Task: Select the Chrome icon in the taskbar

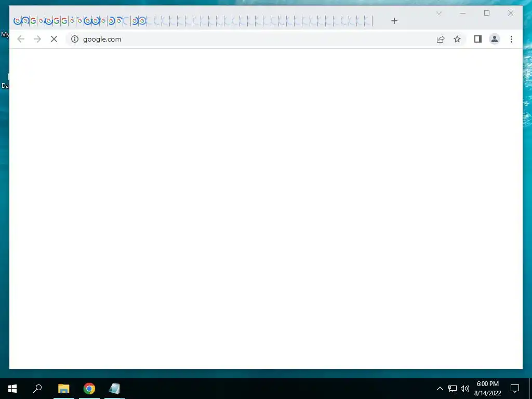Action: [x=89, y=389]
